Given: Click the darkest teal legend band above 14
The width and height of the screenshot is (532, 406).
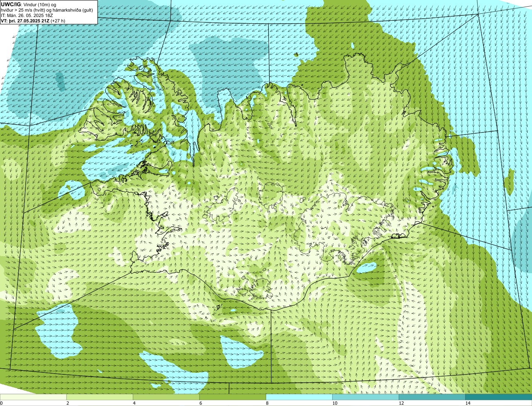Looking at the screenshot, I should pos(499,397).
